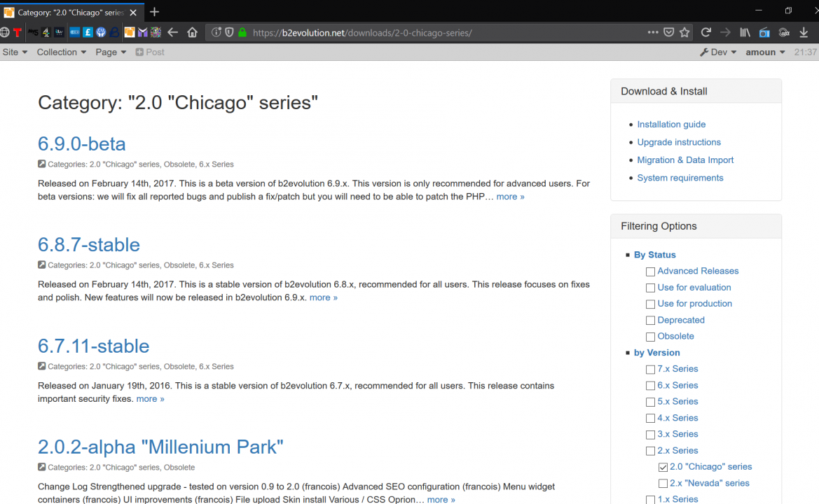
Task: Open the tracking protection shield icon
Action: tap(229, 32)
